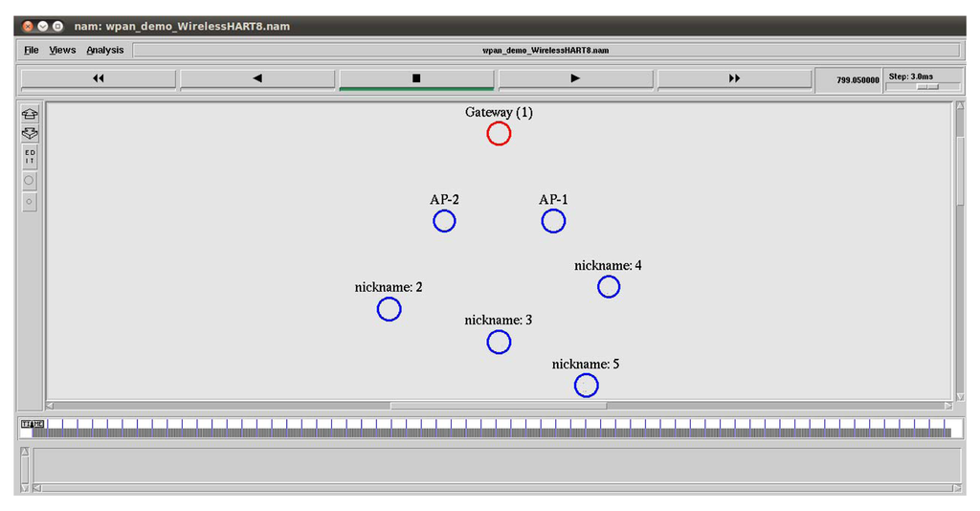Click the canvas horizontal scrollbar thumb

[x=498, y=406]
